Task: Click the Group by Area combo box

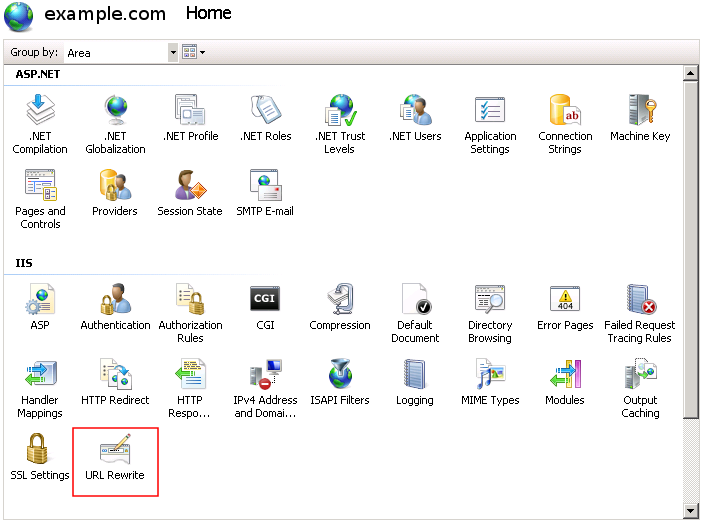Action: [x=115, y=52]
